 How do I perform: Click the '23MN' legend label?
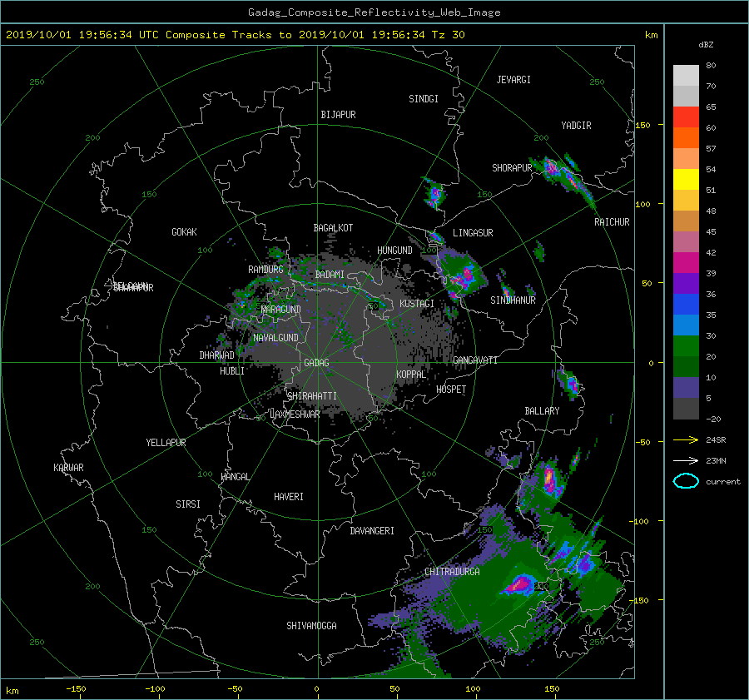[x=716, y=461]
